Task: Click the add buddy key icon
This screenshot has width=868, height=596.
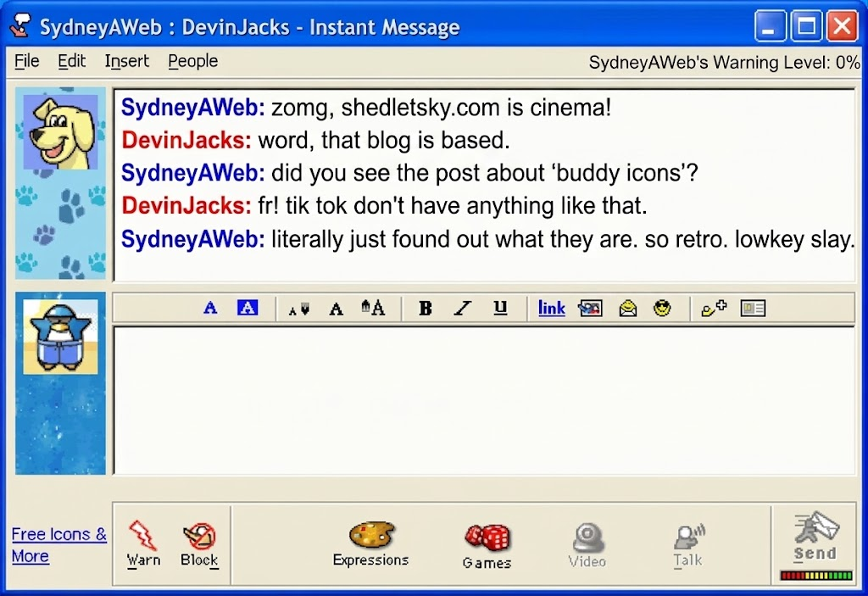Action: (x=714, y=308)
